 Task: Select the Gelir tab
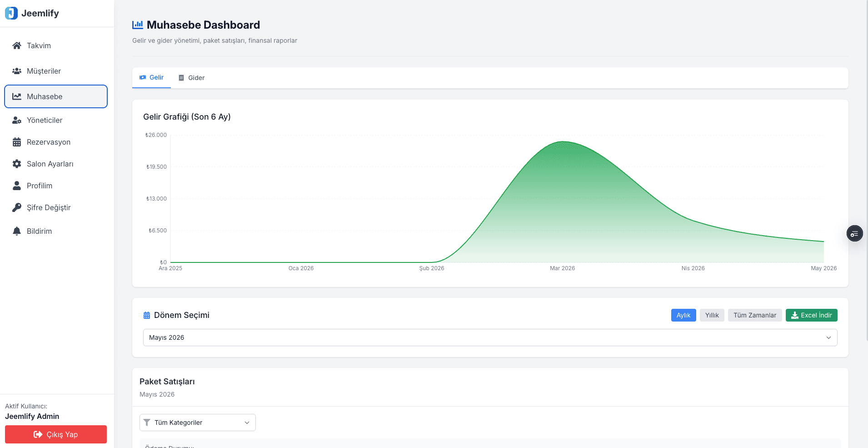pos(151,78)
